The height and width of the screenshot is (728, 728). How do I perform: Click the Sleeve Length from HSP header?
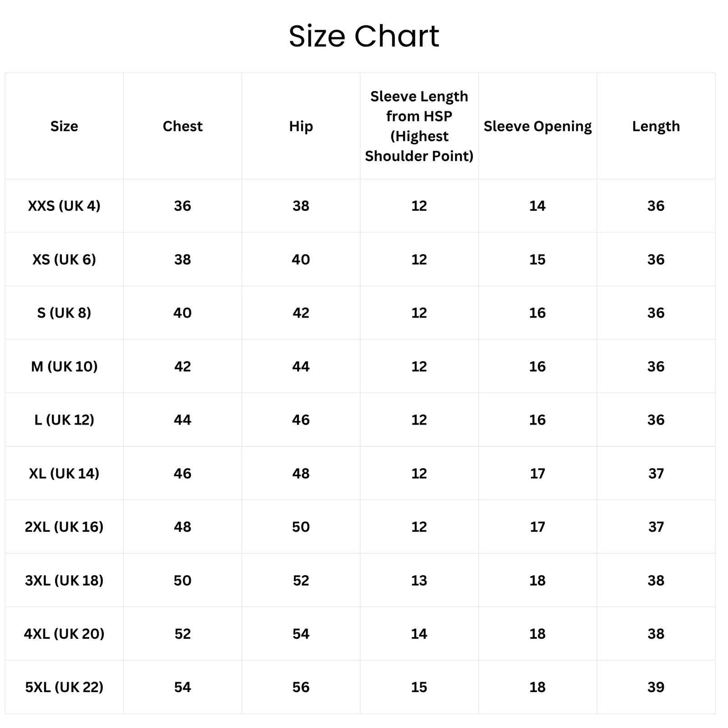point(419,126)
